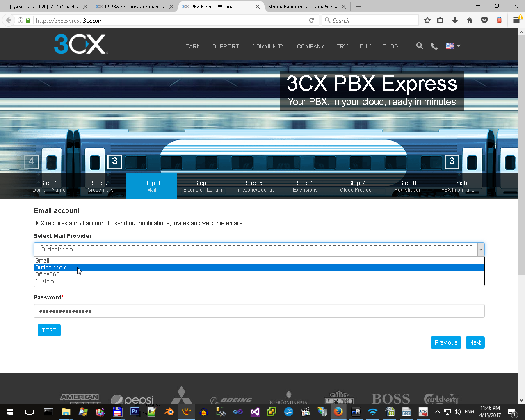Switch to Strong Random Password Generator tab
525x420 pixels.
click(303, 7)
